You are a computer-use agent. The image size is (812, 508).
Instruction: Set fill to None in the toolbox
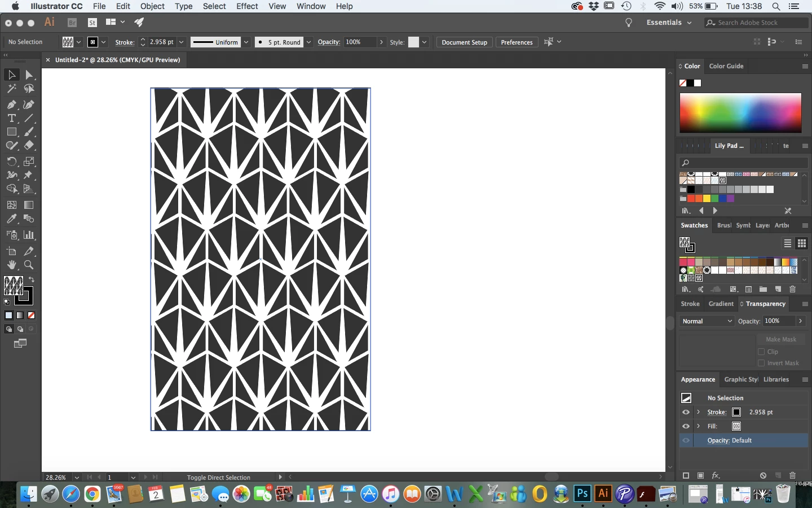32,316
